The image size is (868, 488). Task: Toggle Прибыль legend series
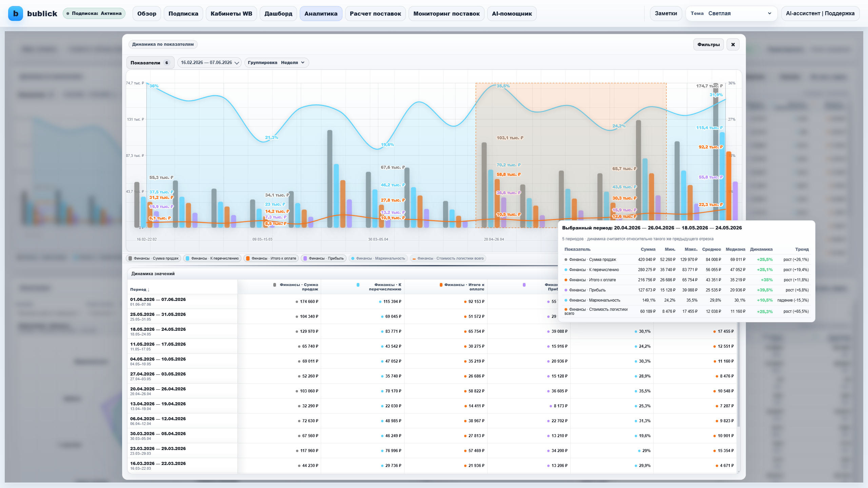(323, 258)
